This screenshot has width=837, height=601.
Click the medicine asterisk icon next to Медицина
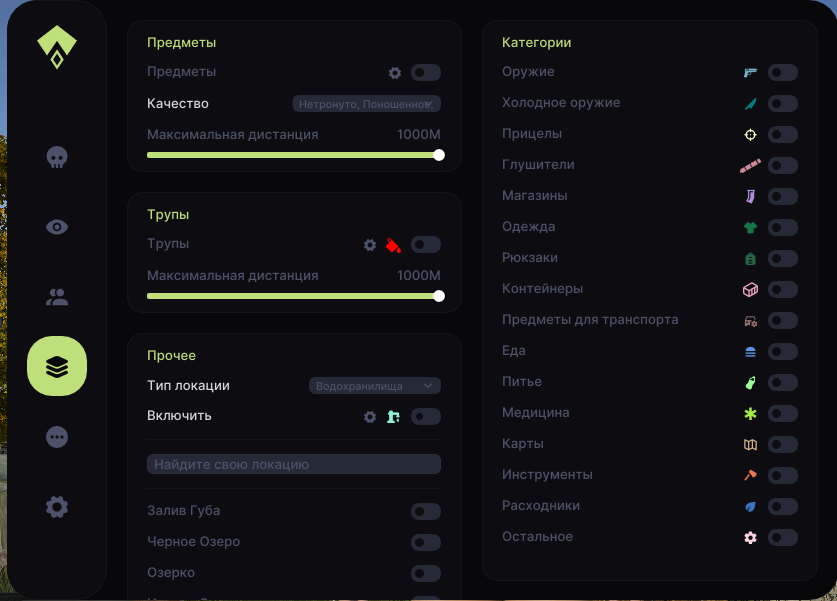click(x=749, y=413)
